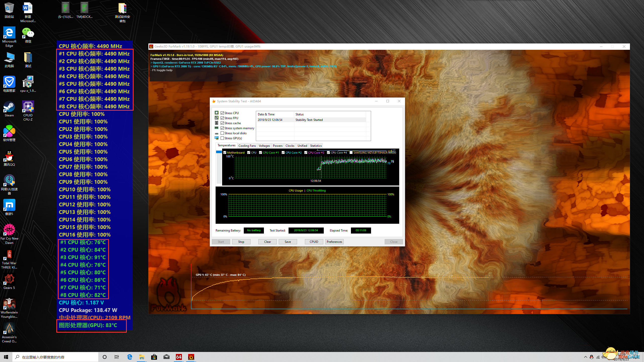Image resolution: width=644 pixels, height=362 pixels.
Task: Uncheck the Stress FPU checkbox
Action: click(222, 118)
